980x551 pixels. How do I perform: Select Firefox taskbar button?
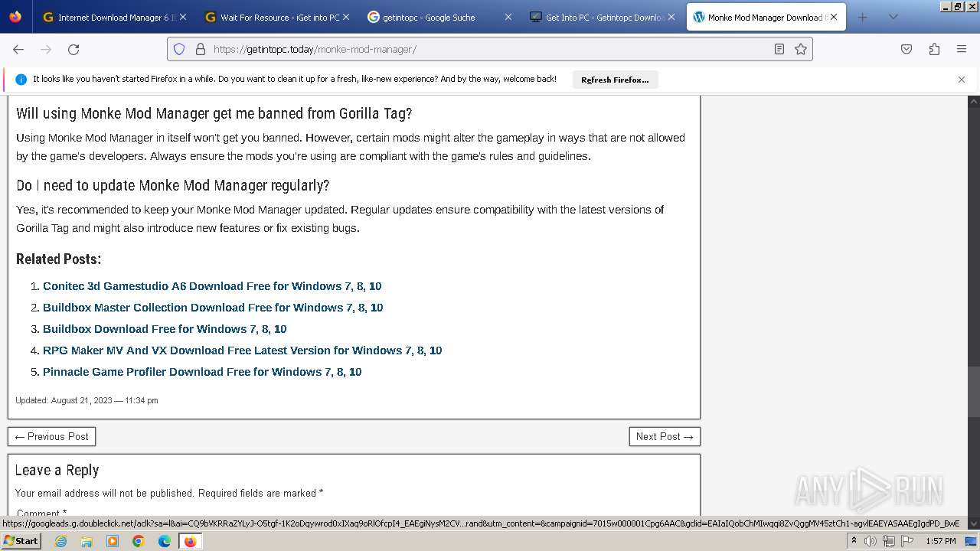[x=190, y=541]
